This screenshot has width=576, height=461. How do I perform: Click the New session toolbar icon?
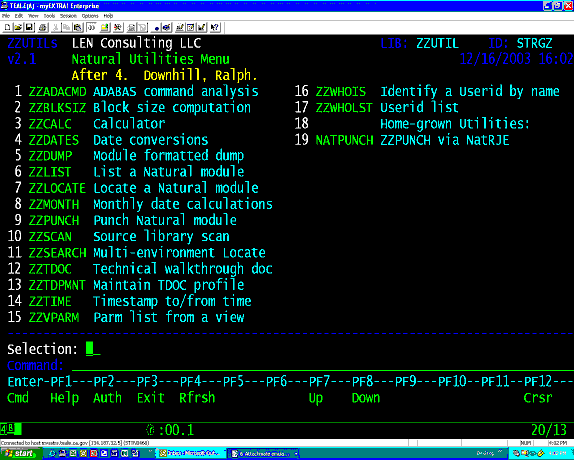click(x=7, y=27)
